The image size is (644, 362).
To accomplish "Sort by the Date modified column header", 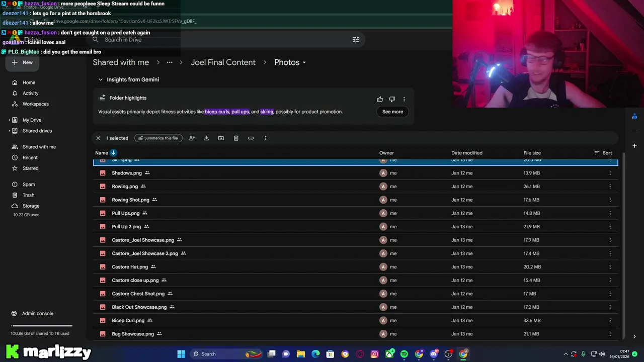I will tap(467, 153).
